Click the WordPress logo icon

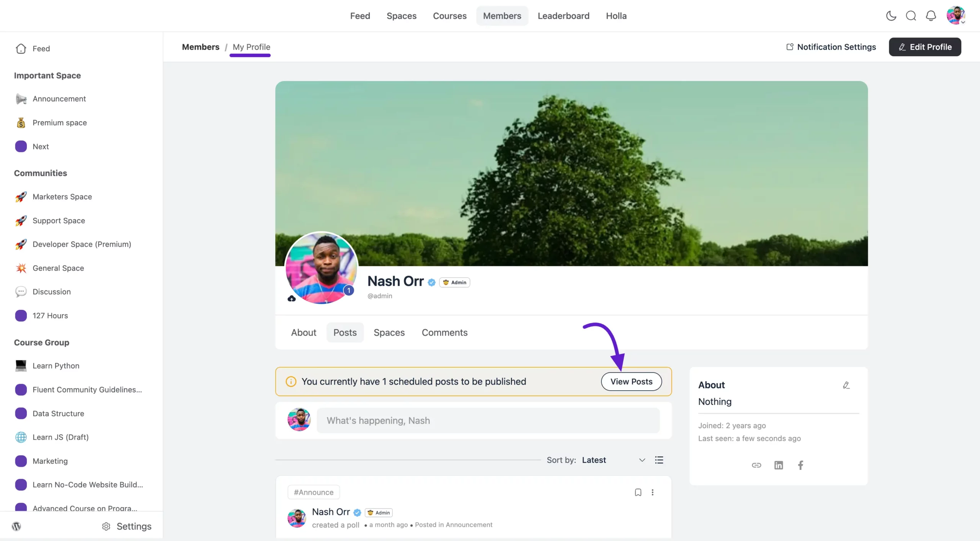(16, 526)
